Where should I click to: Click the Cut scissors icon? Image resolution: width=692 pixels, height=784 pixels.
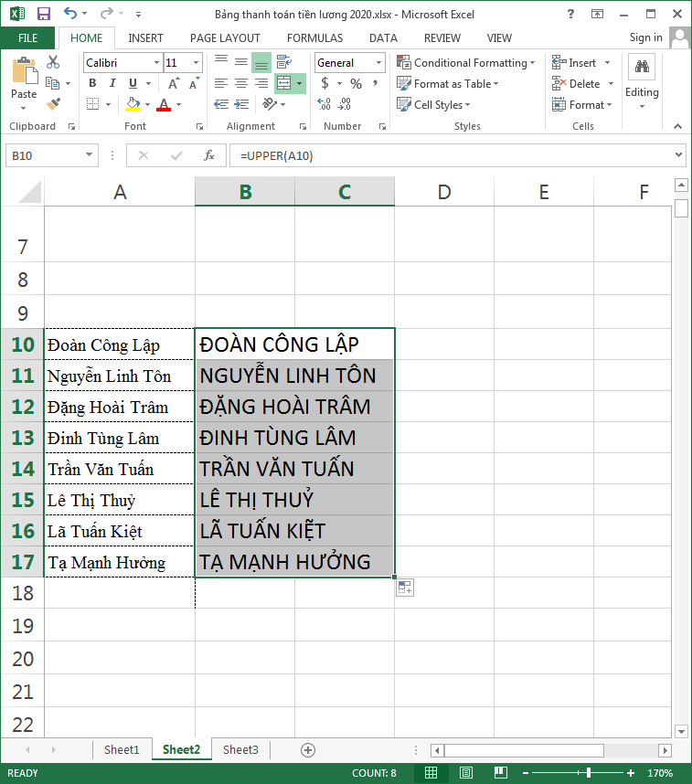[x=53, y=62]
